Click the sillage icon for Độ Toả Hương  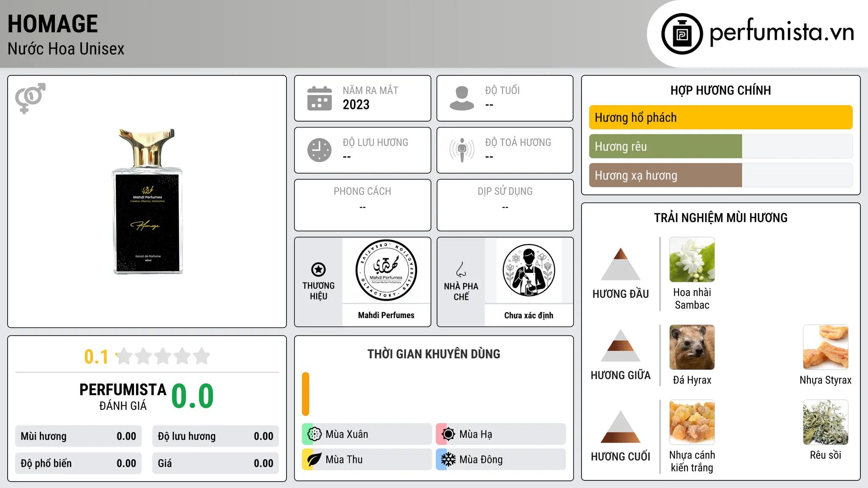pyautogui.click(x=462, y=150)
